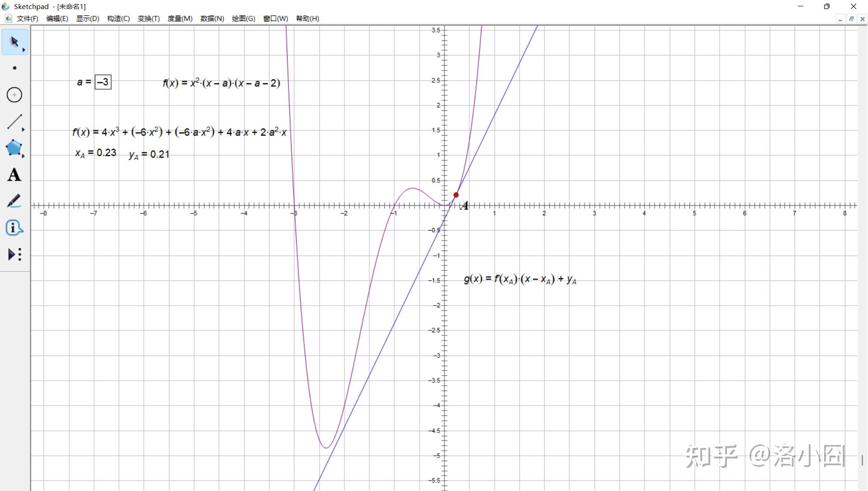
Task: Click the parameter a value box
Action: [103, 82]
